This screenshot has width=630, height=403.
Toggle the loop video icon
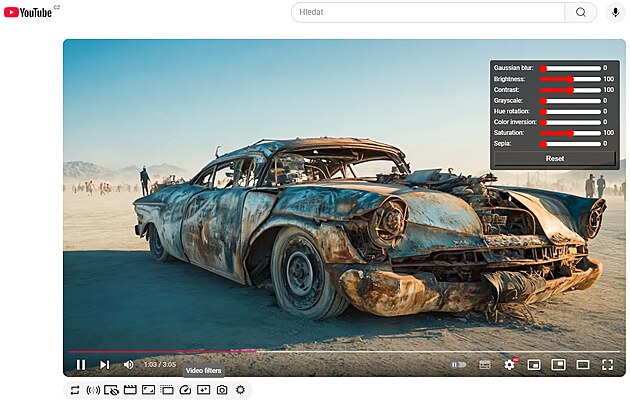tap(75, 390)
